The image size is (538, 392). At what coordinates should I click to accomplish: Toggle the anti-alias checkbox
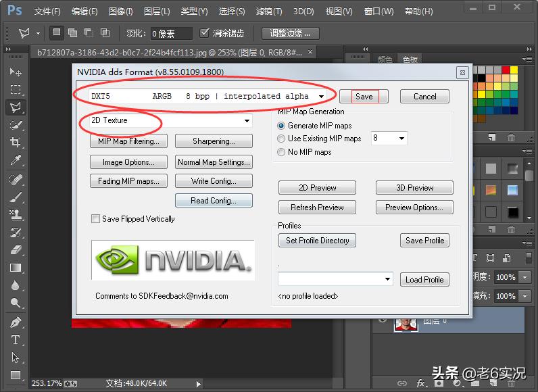click(204, 33)
